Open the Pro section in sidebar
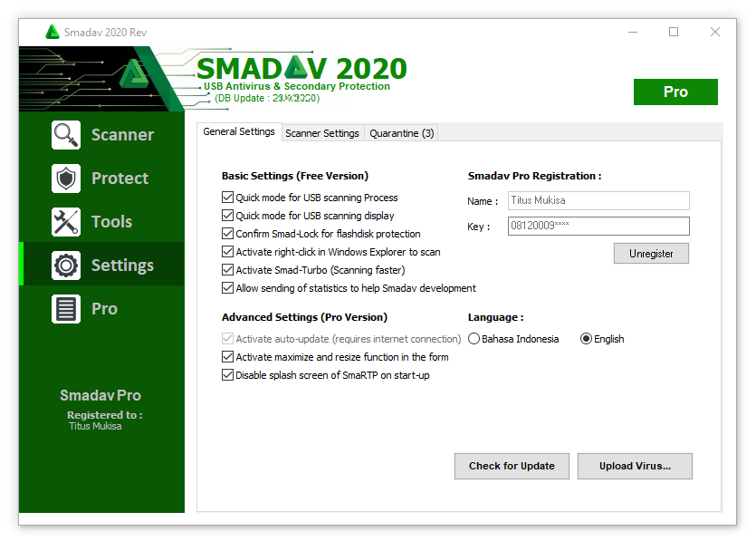Viewport: 756px width, 541px height. pos(105,308)
